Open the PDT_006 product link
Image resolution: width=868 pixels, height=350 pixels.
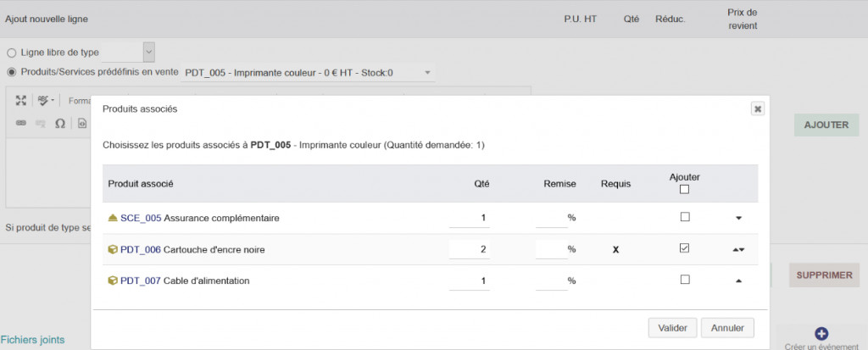coord(134,249)
